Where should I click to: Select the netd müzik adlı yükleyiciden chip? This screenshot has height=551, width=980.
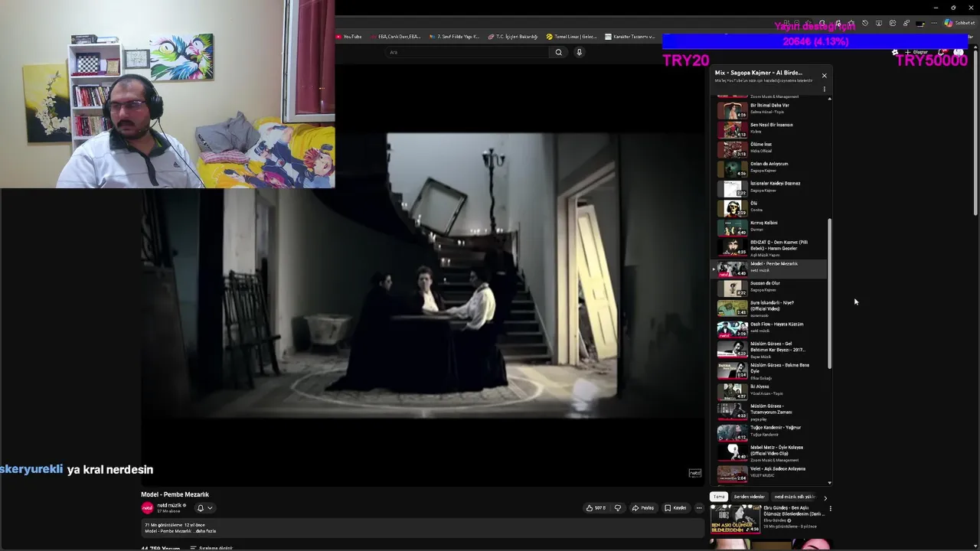coord(794,497)
